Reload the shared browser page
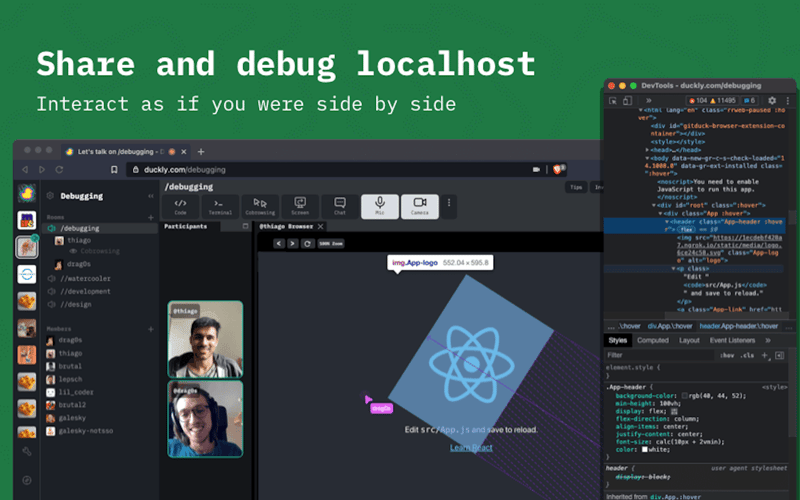800x500 pixels. tap(307, 243)
